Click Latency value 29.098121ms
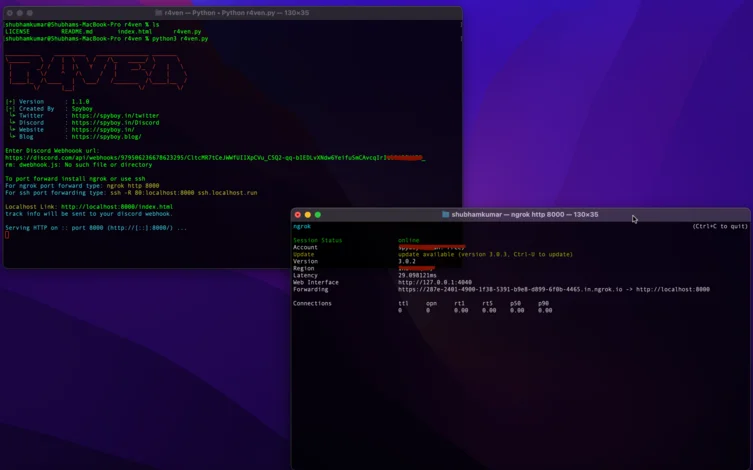Screen dimensions: 753x470 (417, 276)
